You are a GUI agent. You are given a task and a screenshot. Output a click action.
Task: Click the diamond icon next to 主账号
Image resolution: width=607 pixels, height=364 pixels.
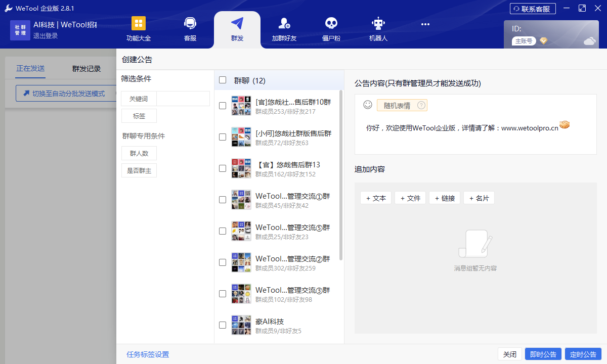543,41
